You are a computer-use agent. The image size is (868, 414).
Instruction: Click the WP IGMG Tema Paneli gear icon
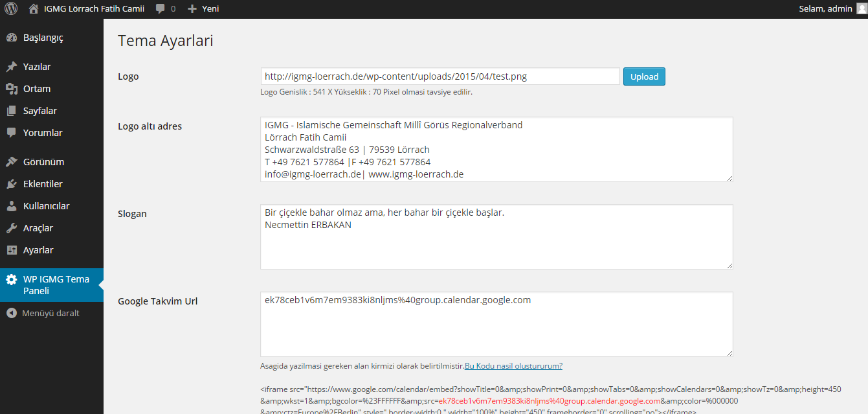11,280
